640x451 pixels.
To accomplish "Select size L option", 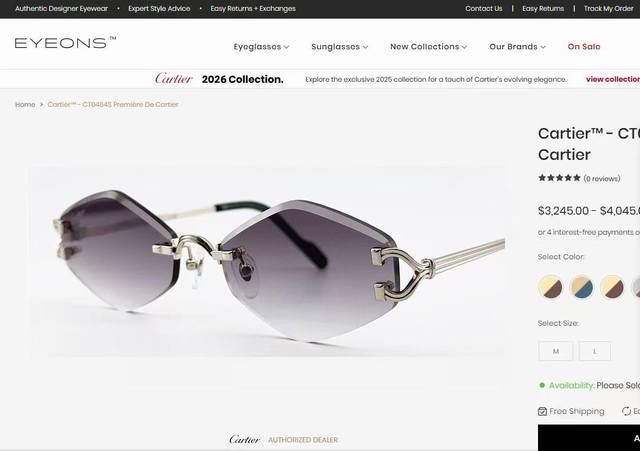I will coord(595,351).
